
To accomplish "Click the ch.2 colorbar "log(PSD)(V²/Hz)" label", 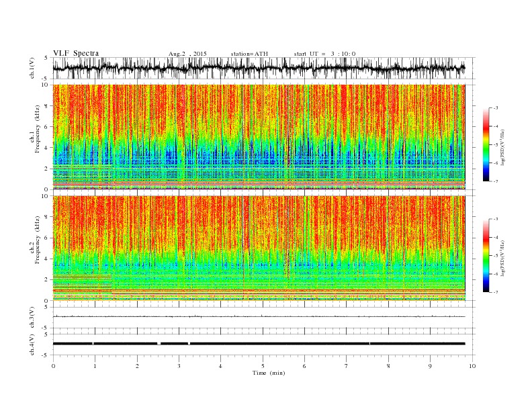I will pyautogui.click(x=503, y=259).
